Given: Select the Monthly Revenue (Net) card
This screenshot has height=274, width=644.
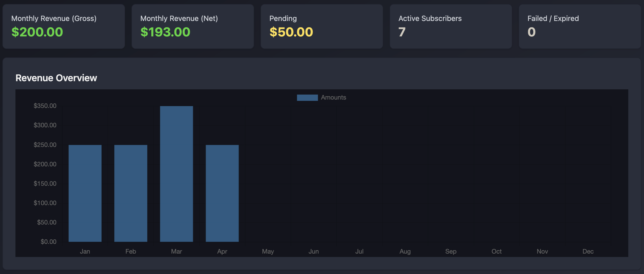Looking at the screenshot, I should 193,26.
